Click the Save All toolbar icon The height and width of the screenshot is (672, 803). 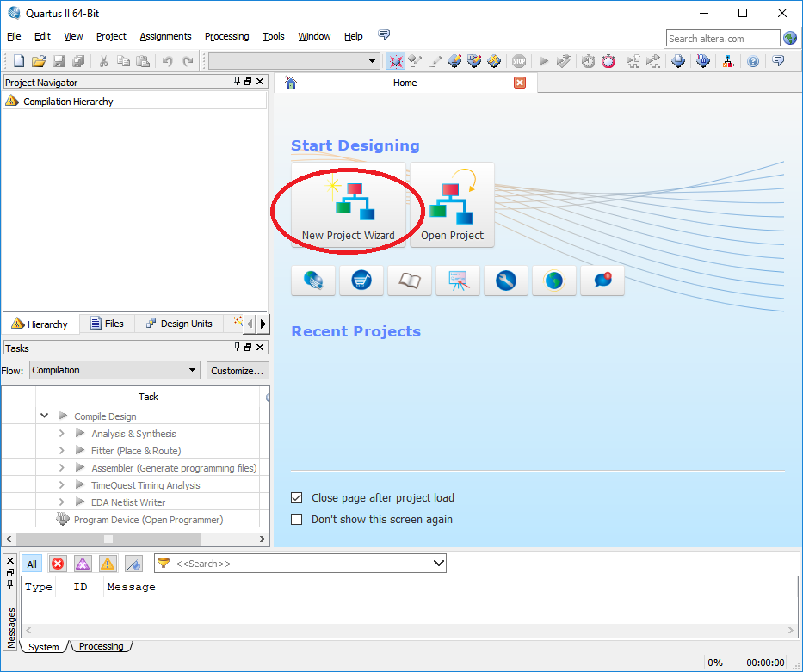pyautogui.click(x=77, y=61)
